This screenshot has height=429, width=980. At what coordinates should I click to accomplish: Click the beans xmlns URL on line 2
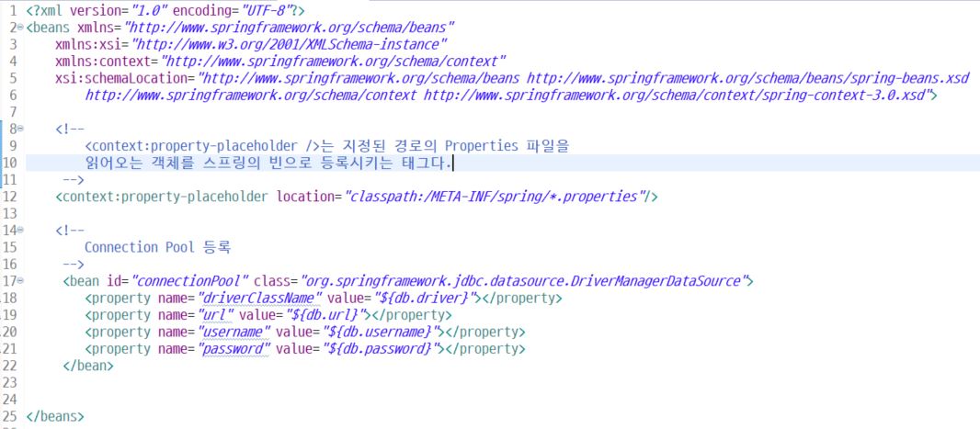point(290,28)
